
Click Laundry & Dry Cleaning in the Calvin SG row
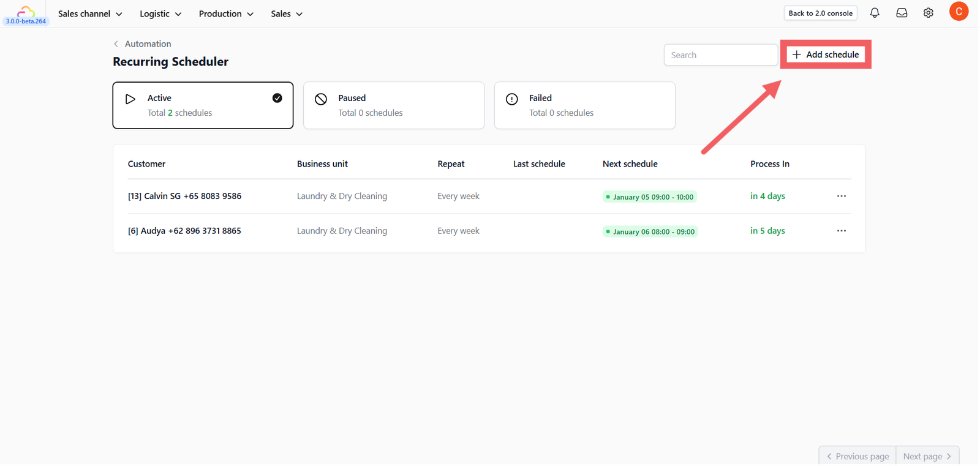click(342, 197)
